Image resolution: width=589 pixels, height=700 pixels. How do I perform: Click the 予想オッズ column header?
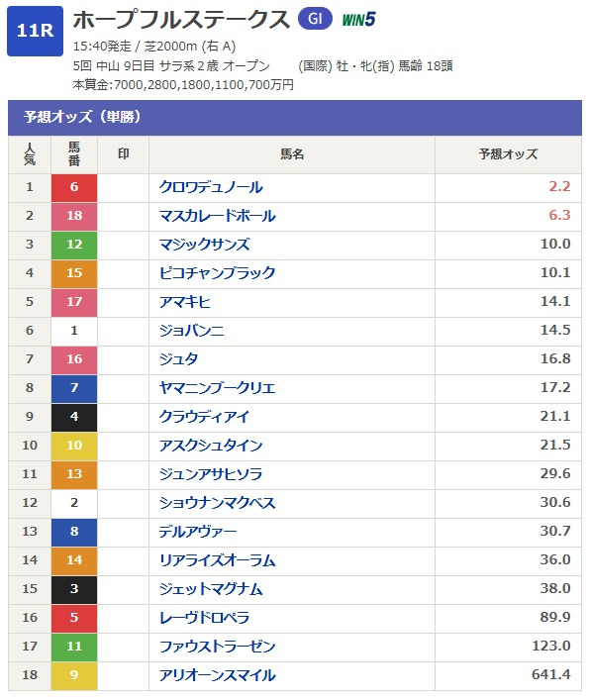508,154
